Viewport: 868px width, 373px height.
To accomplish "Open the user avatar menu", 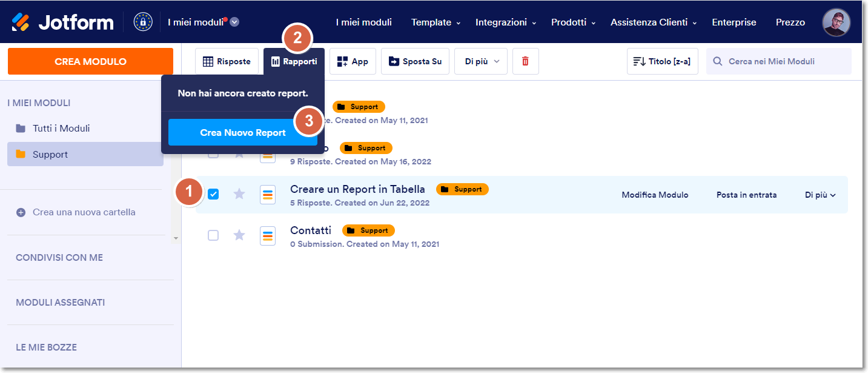I will pyautogui.click(x=836, y=22).
